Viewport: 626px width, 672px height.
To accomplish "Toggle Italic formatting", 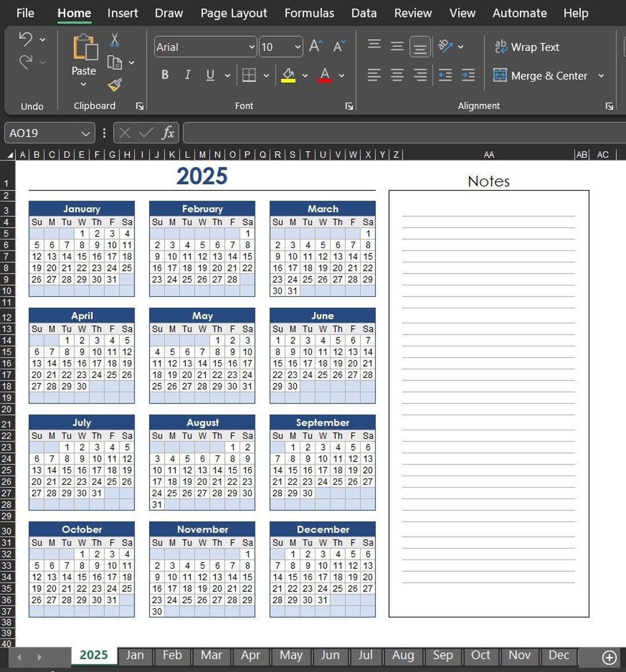I will (x=187, y=75).
